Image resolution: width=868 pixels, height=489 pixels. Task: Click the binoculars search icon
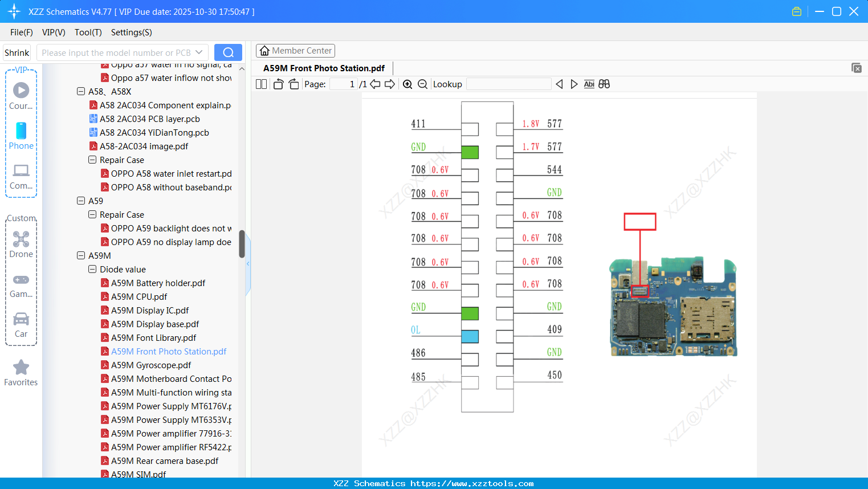pyautogui.click(x=604, y=84)
